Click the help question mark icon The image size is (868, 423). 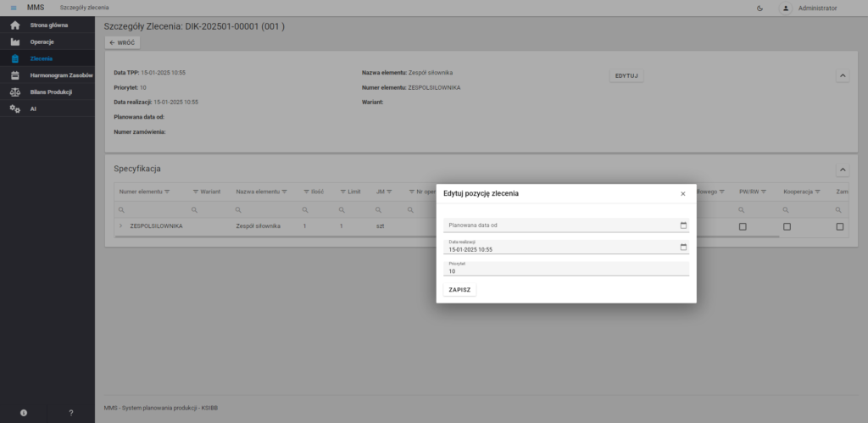click(x=71, y=413)
